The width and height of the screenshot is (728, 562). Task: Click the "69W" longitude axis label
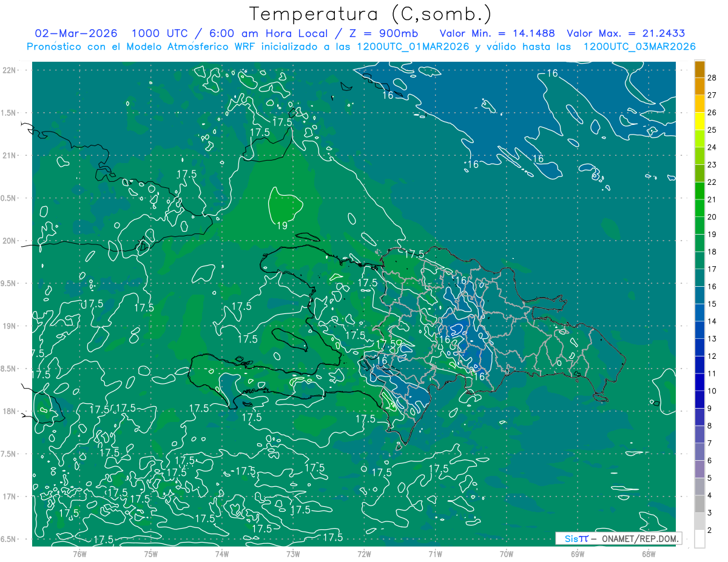[578, 554]
